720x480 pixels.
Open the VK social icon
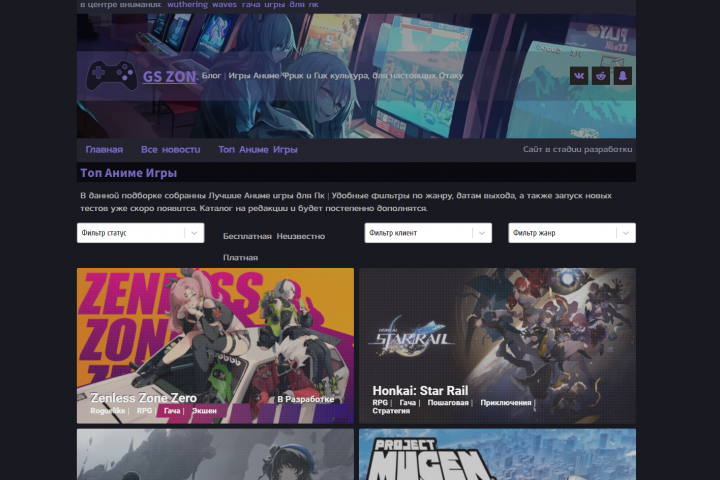[x=579, y=76]
